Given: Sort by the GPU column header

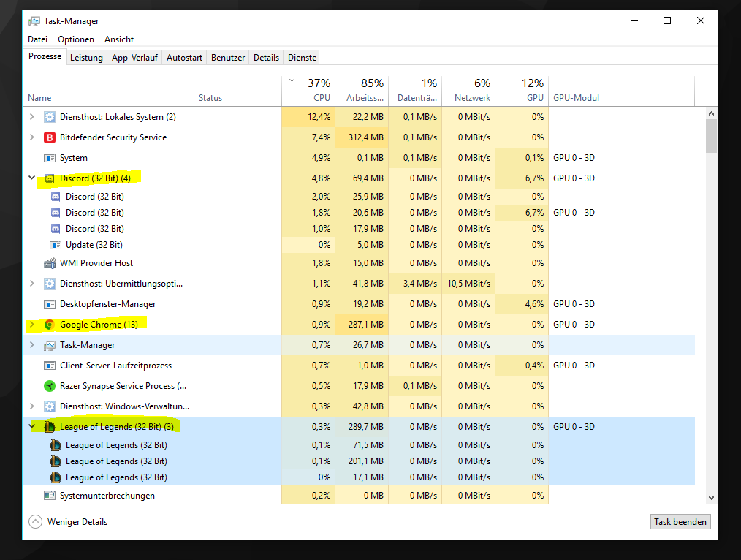Looking at the screenshot, I should tap(522, 91).
